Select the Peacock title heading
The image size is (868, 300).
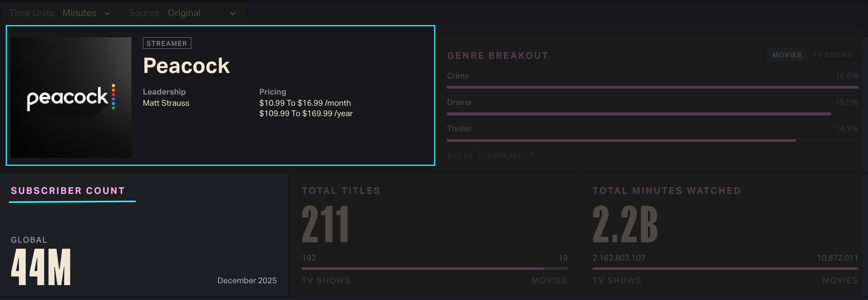186,66
